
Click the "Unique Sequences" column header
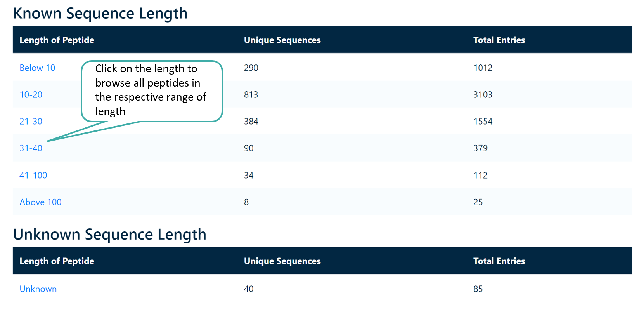(282, 40)
